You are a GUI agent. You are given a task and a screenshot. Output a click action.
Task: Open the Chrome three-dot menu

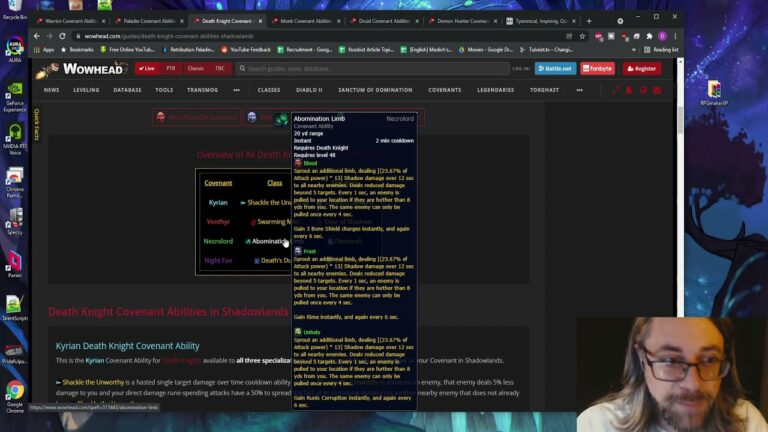coord(675,36)
